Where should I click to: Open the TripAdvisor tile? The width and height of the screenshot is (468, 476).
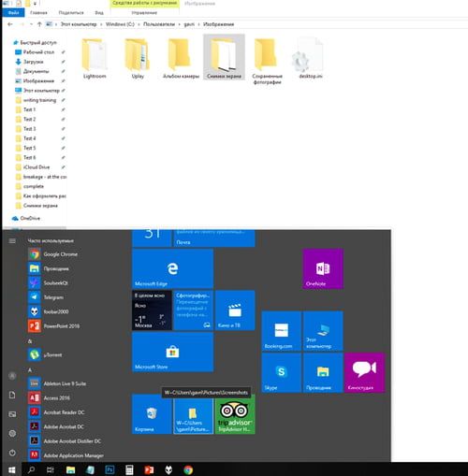pyautogui.click(x=235, y=414)
